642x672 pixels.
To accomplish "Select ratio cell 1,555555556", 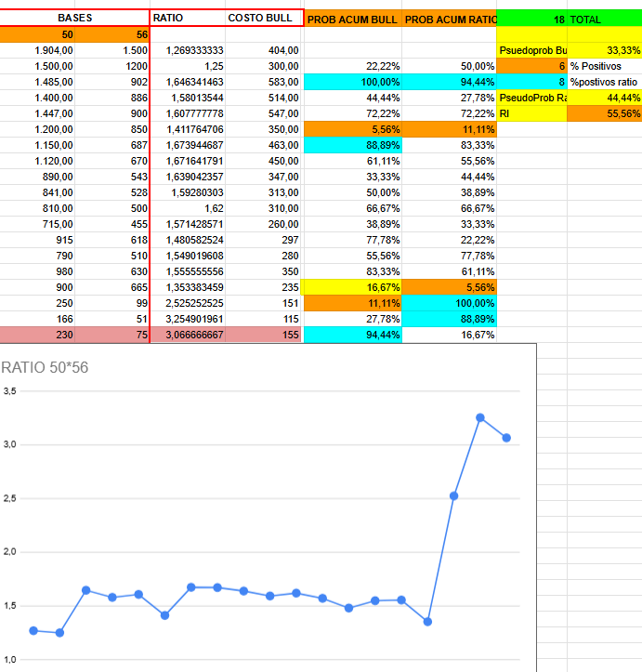I will pos(188,271).
